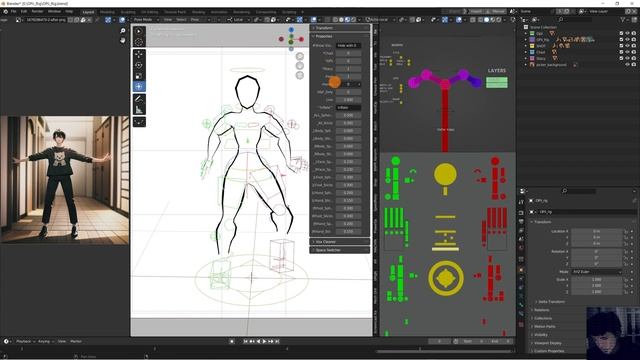Open the File menu
Screen dimensions: 640x360
tap(13, 11)
